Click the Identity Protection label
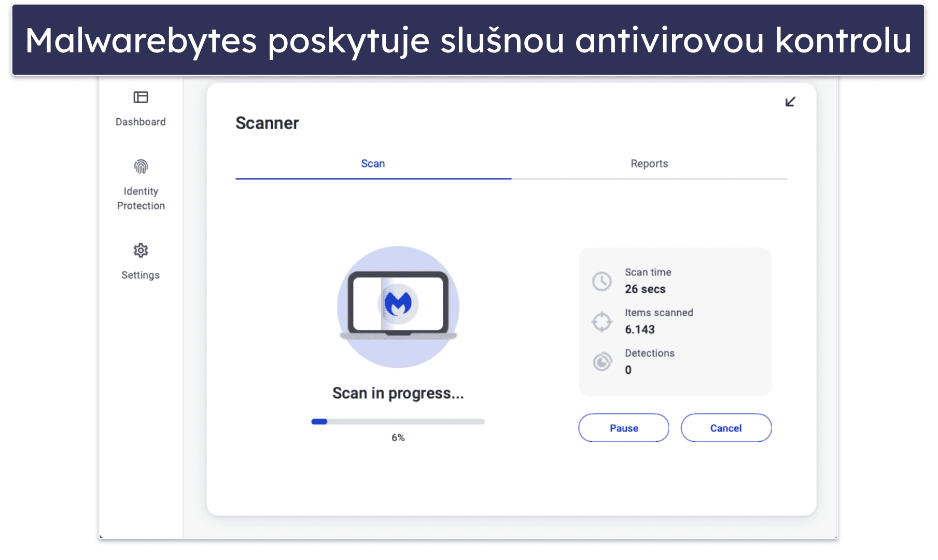 [x=141, y=199]
